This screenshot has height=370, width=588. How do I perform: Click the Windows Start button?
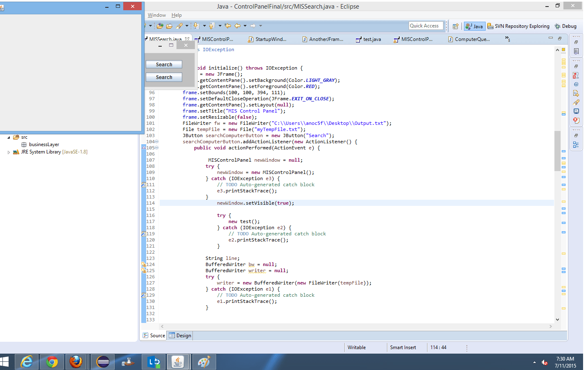[x=4, y=362]
